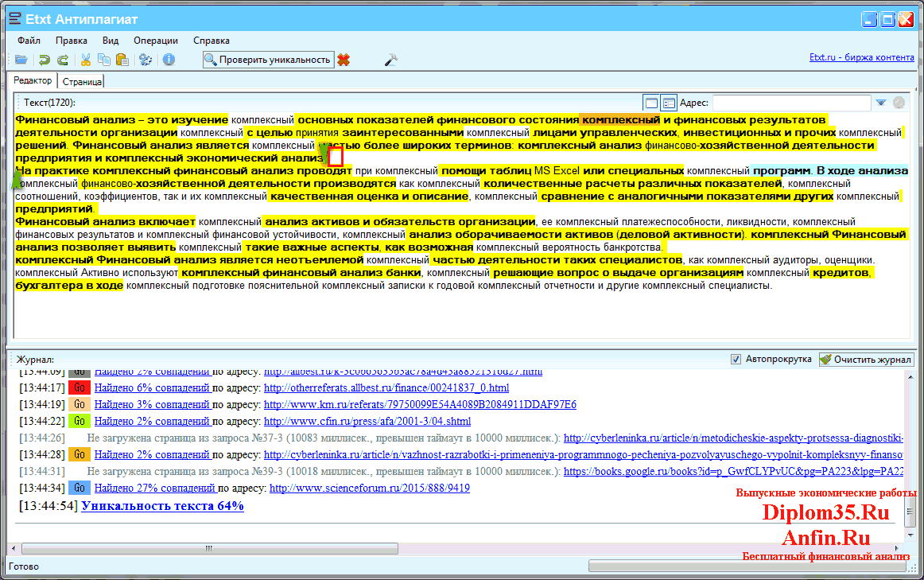This screenshot has width=924, height=580.
Task: Open the Вид menu
Action: coord(111,41)
